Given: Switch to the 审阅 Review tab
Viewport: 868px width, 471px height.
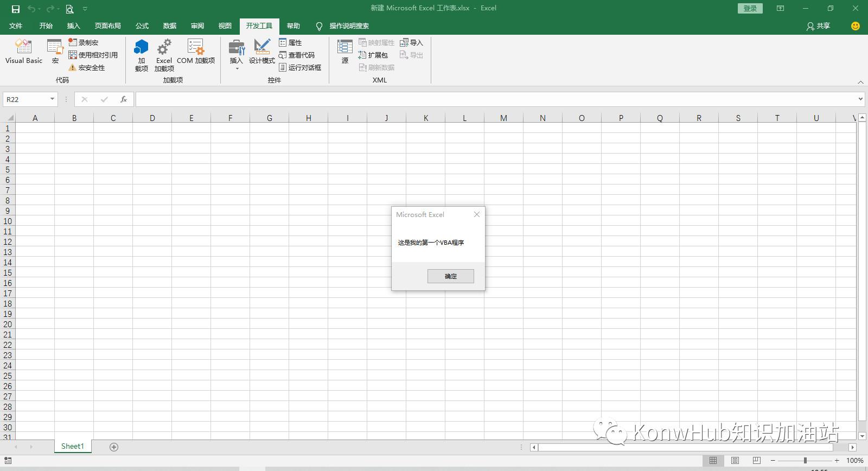Looking at the screenshot, I should [197, 26].
